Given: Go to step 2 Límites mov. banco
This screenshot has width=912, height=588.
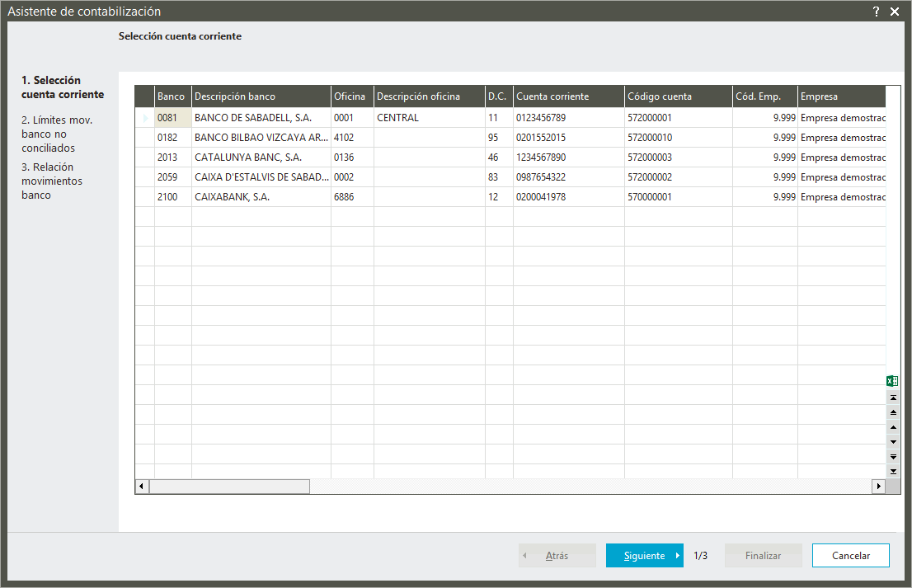Looking at the screenshot, I should coord(57,134).
